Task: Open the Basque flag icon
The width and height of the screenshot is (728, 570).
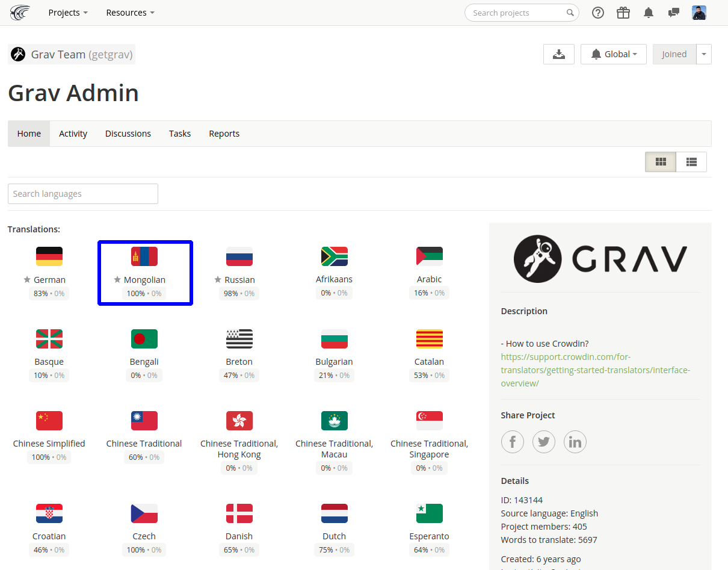Action: point(49,339)
